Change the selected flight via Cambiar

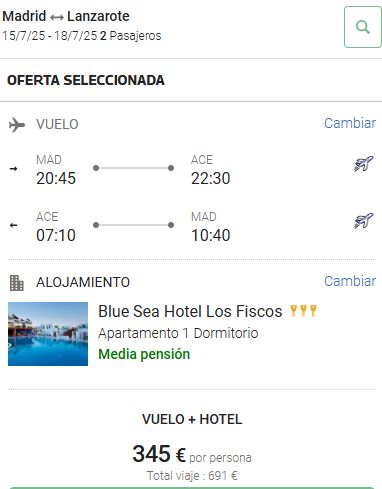[x=350, y=123]
